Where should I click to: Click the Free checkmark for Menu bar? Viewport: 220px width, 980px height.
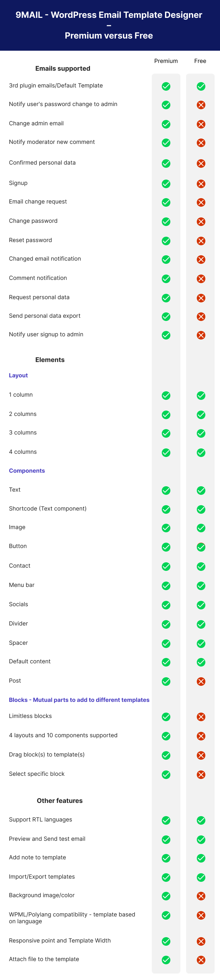point(201,586)
